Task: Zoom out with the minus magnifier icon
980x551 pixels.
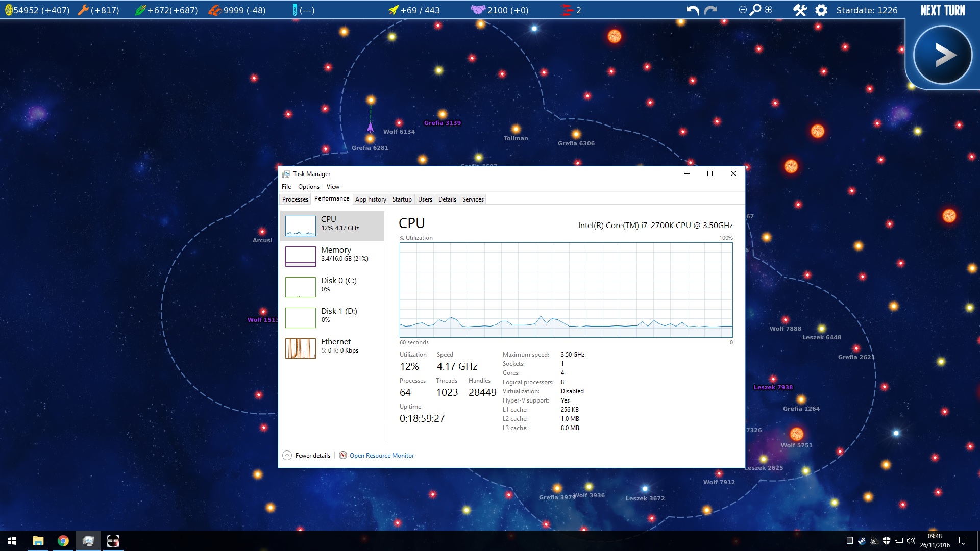Action: tap(743, 10)
